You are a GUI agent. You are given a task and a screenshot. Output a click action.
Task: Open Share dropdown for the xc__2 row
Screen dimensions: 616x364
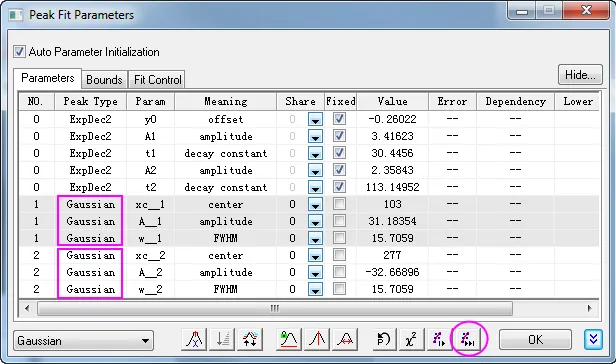click(315, 255)
